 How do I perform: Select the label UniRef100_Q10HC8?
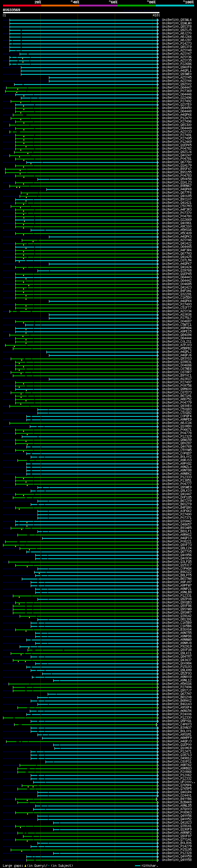[x=177, y=748]
